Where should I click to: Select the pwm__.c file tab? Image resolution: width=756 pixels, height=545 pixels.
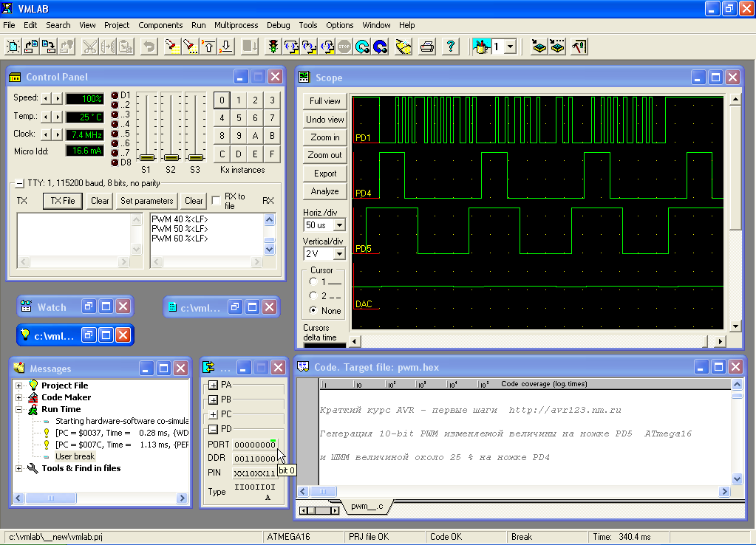pyautogui.click(x=367, y=507)
